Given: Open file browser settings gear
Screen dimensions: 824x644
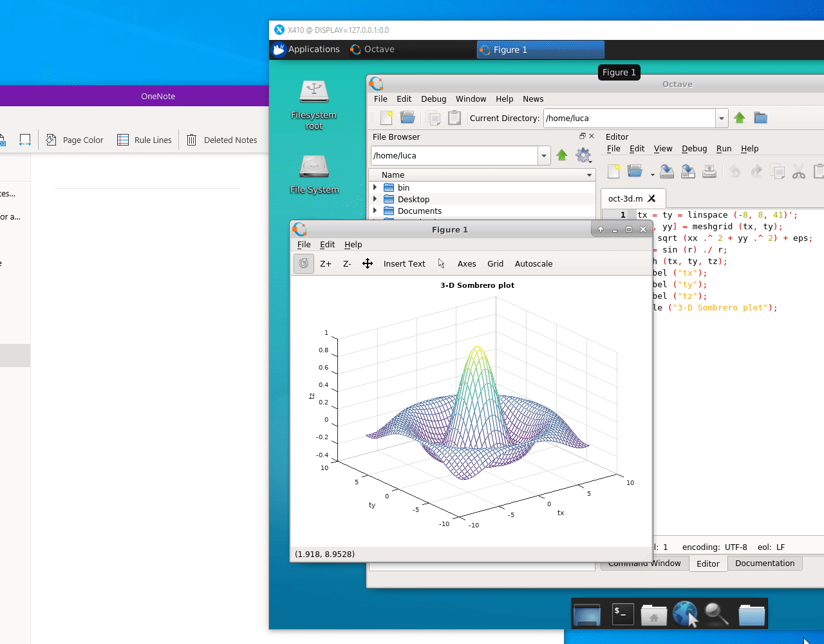Looking at the screenshot, I should pos(583,155).
